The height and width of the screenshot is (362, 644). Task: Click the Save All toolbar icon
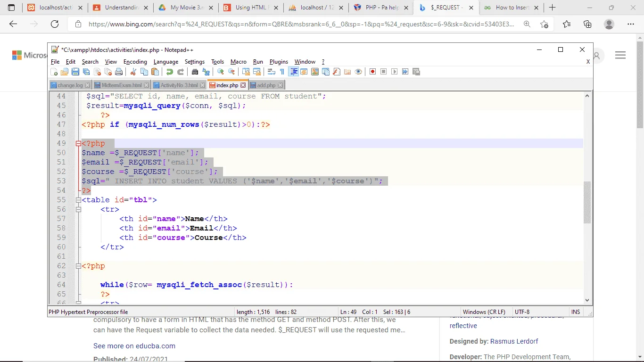coord(86,72)
